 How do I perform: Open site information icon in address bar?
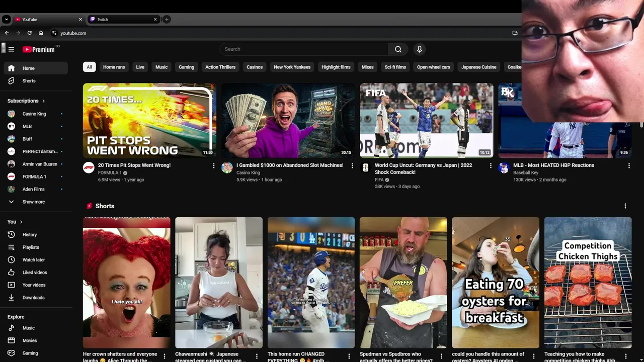(x=54, y=33)
